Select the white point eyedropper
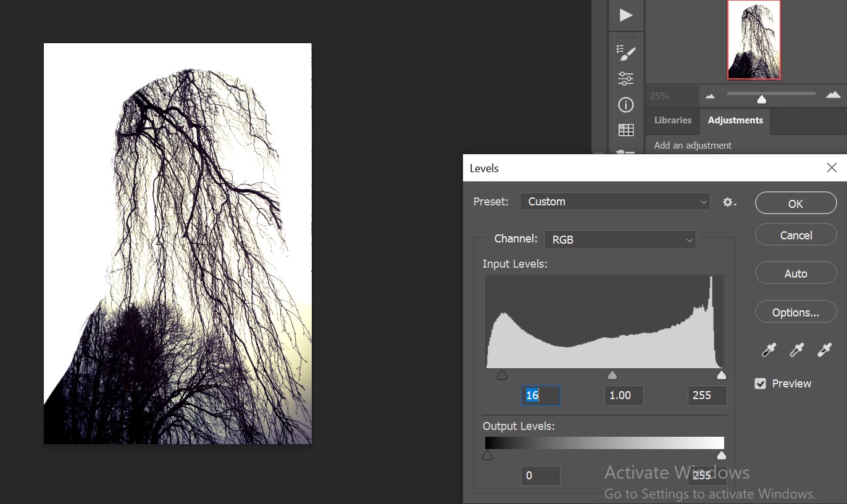This screenshot has height=504, width=847. tap(824, 350)
